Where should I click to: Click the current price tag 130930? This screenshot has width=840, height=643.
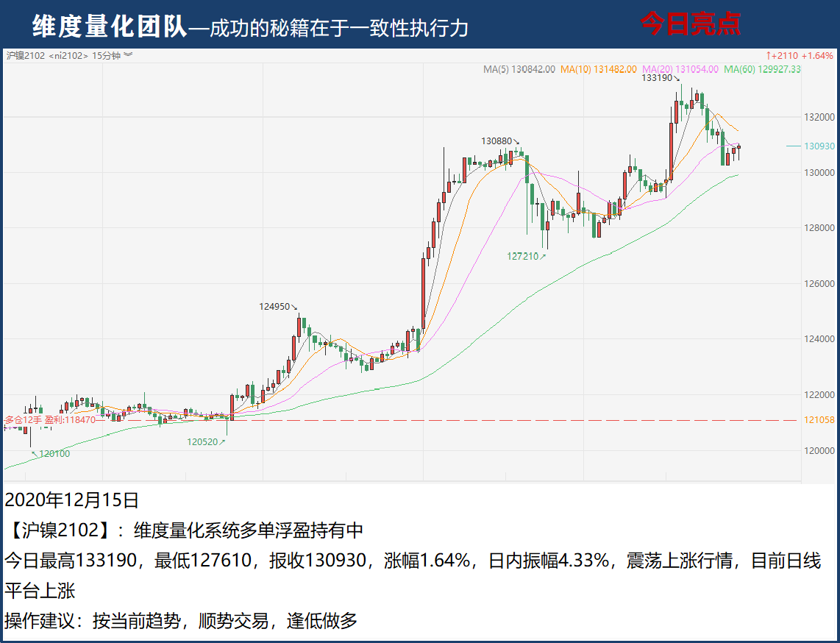click(x=819, y=146)
